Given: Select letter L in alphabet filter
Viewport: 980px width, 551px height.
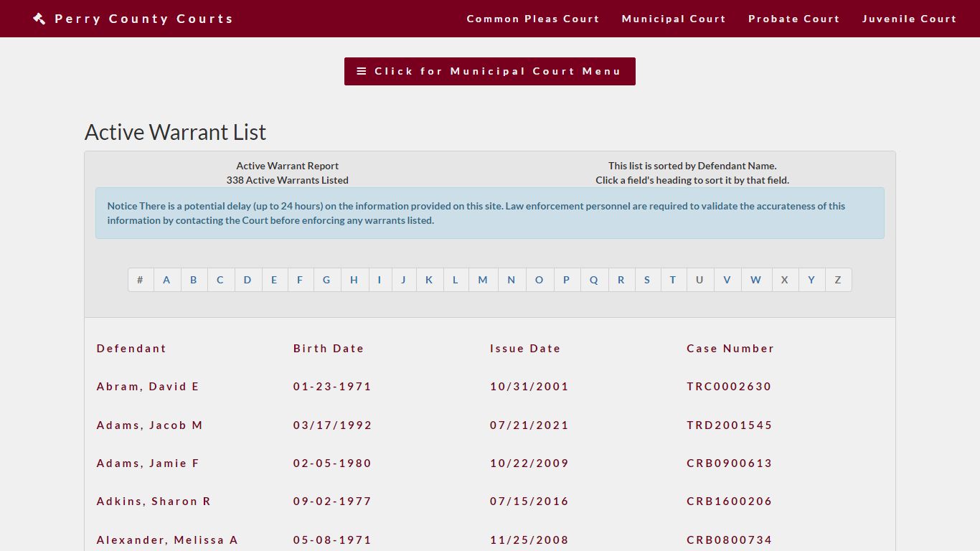Looking at the screenshot, I should coord(456,280).
